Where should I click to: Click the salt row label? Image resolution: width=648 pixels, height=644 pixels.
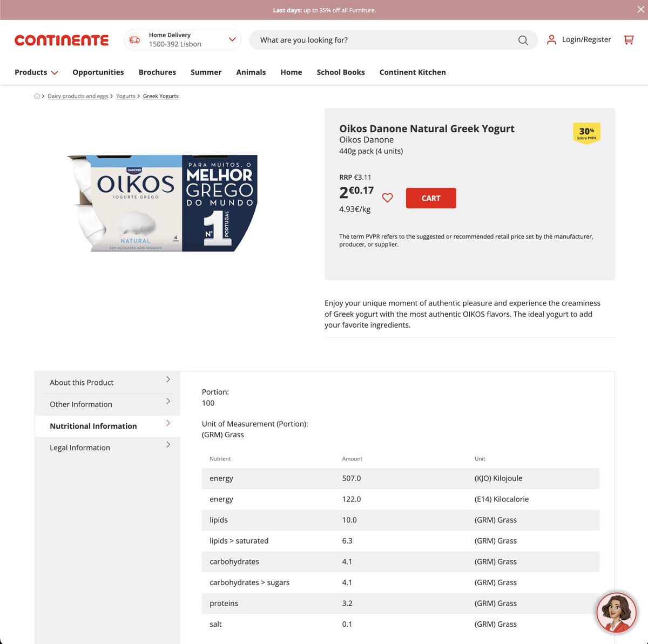click(215, 624)
